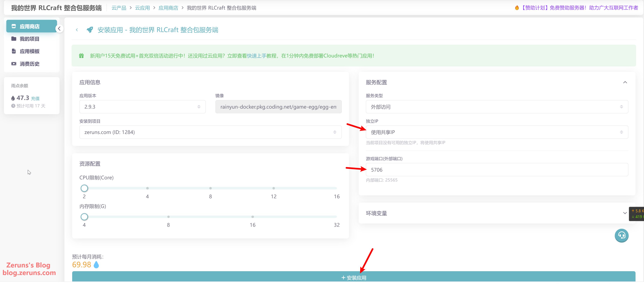The height and width of the screenshot is (284, 644).
Task: Click the back arrow beside 安装应用 title
Action: [77, 30]
